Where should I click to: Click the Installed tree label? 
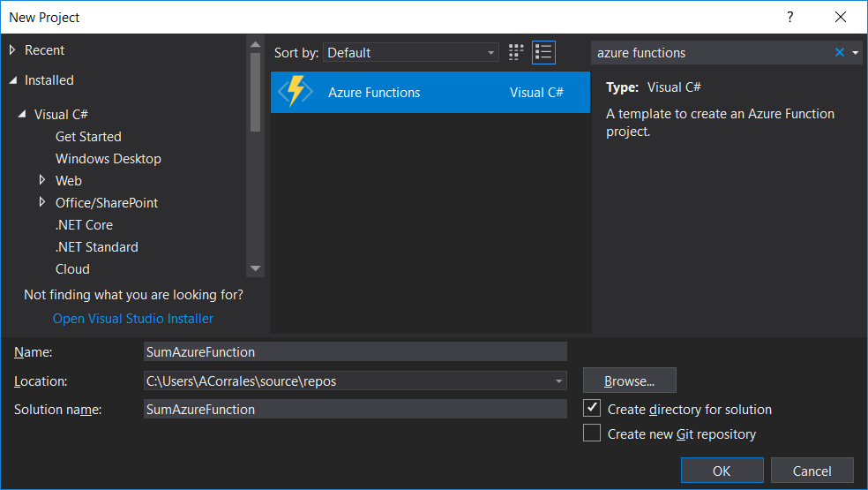(x=49, y=80)
